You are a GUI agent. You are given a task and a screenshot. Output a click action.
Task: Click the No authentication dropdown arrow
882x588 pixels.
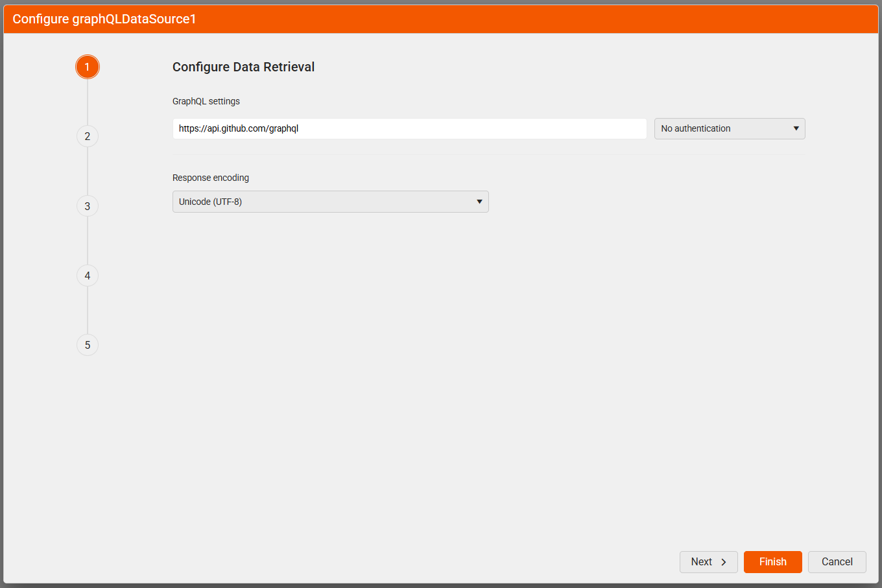796,128
